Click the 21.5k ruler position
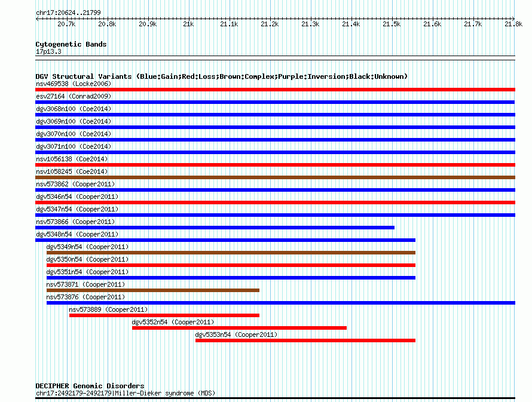Image resolution: width=532 pixels, height=402 pixels. pos(392,24)
